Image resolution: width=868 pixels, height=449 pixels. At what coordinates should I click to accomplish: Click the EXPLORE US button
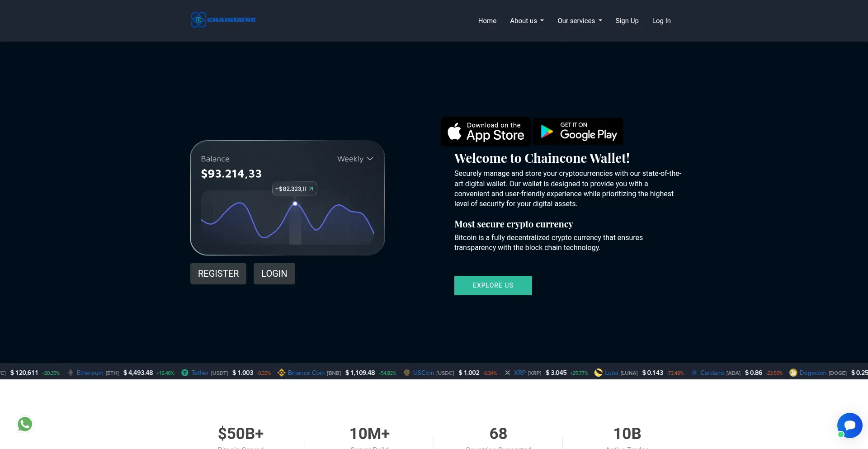[x=493, y=285]
